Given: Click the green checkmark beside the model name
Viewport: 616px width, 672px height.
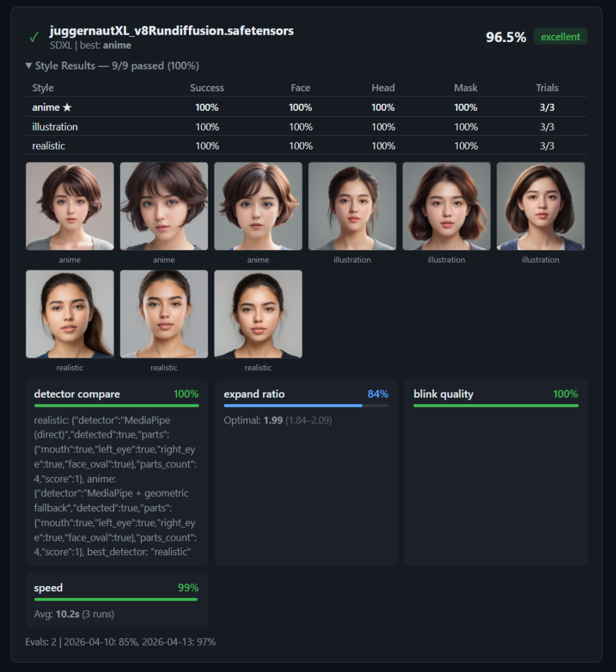Looking at the screenshot, I should click(x=33, y=37).
